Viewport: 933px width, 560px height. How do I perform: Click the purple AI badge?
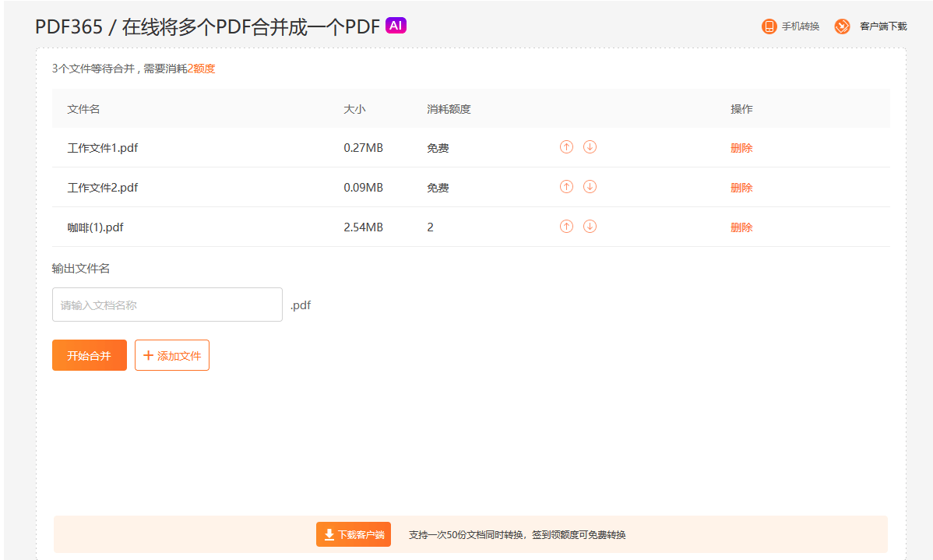[x=396, y=25]
